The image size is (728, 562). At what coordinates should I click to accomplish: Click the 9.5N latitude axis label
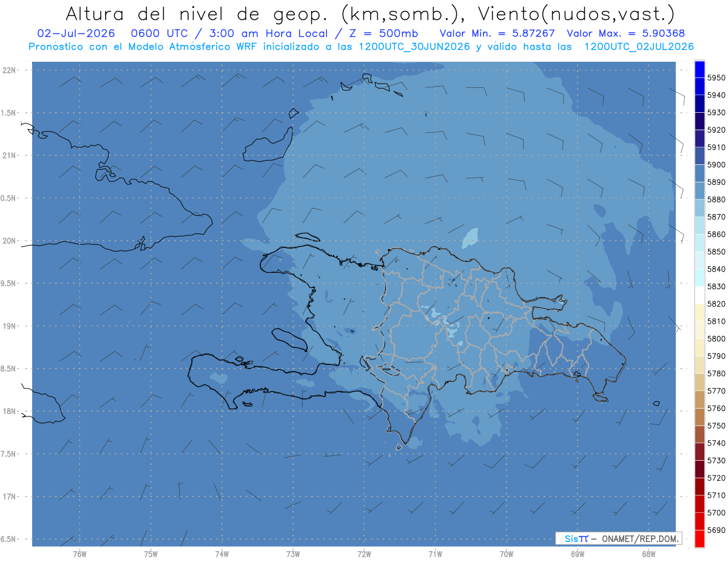point(9,284)
